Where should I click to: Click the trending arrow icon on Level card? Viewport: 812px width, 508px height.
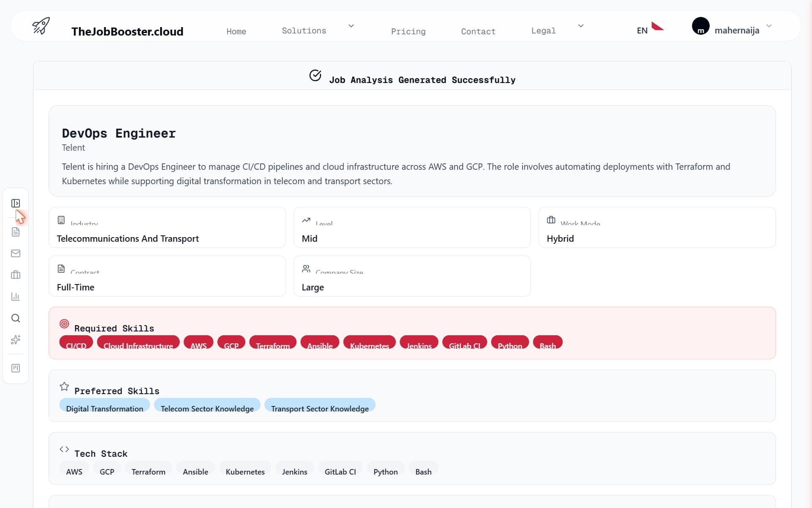pyautogui.click(x=306, y=220)
